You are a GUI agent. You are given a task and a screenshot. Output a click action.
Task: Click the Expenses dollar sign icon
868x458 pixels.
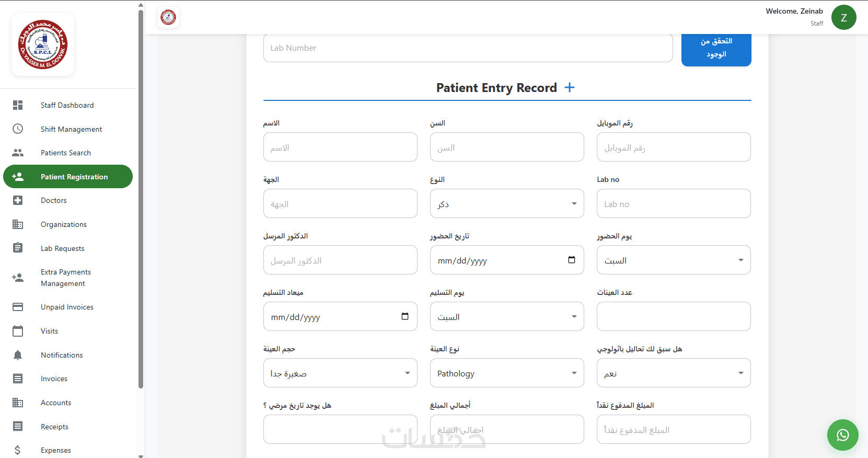point(18,450)
